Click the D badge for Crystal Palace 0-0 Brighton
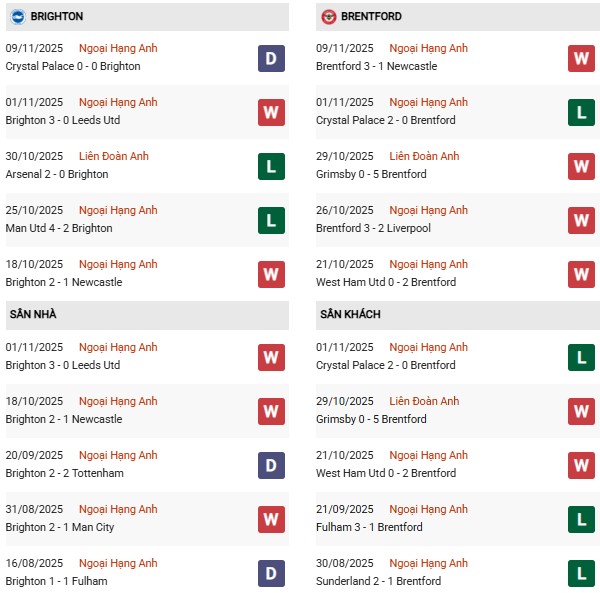This screenshot has width=600, height=593. tap(271, 58)
